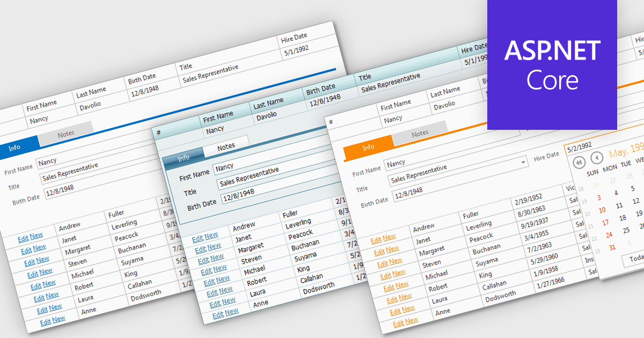Open the Notes tab in teal-themed grid
Viewport: 644px width, 338px height.
click(x=226, y=146)
